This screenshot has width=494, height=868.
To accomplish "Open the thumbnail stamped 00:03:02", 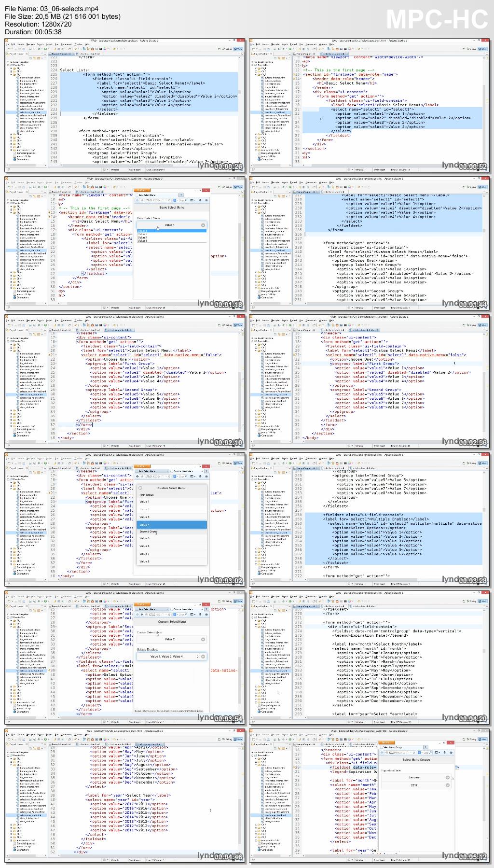I will click(125, 519).
